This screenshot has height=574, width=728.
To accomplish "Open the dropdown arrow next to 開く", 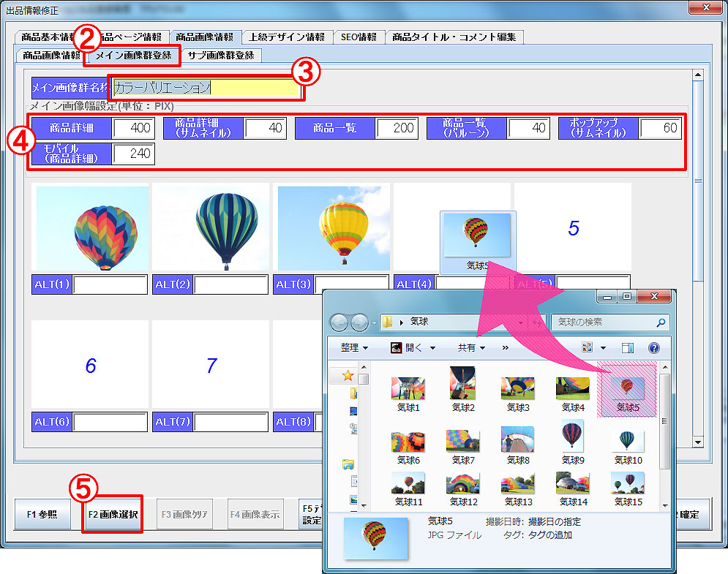I will click(x=432, y=348).
